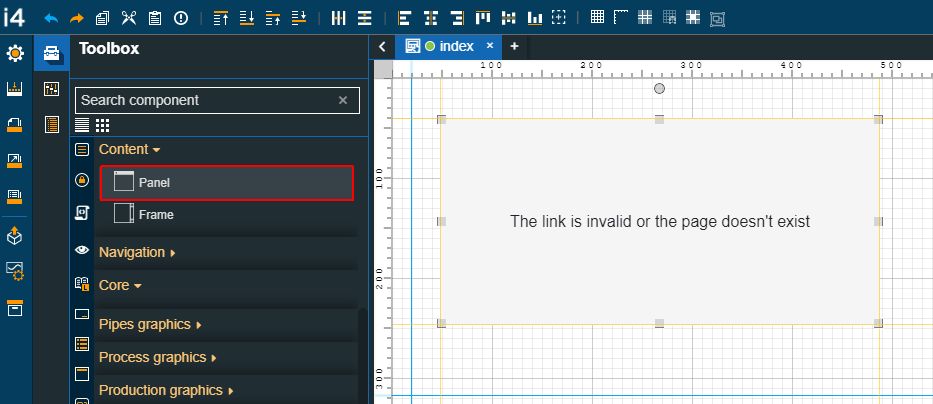Click the circled exclamation mark icon
Viewport: 933px width, 404px height.
[x=181, y=18]
